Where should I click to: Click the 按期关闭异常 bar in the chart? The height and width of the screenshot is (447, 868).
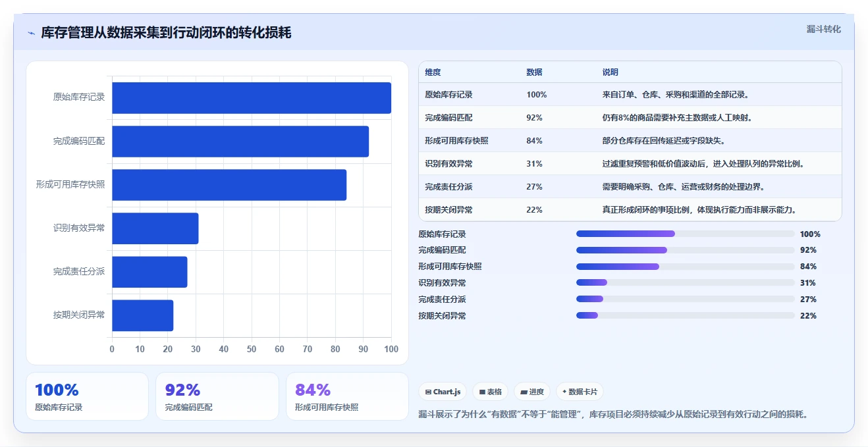[143, 315]
